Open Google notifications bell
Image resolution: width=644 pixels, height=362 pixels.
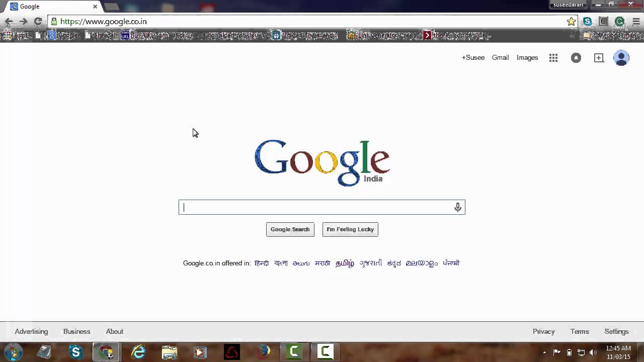576,58
